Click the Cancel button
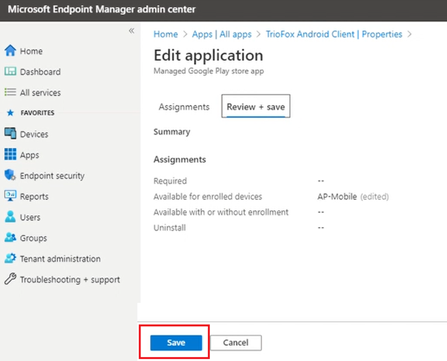The image size is (447, 361). tap(236, 343)
